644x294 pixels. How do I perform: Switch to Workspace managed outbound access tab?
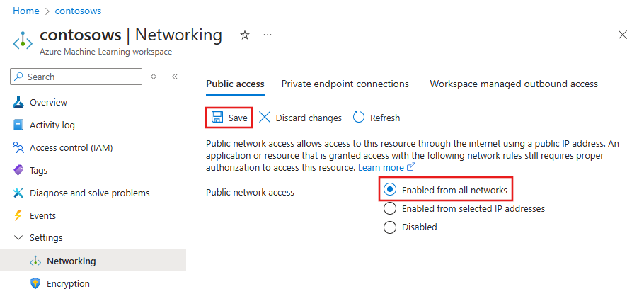coord(513,84)
